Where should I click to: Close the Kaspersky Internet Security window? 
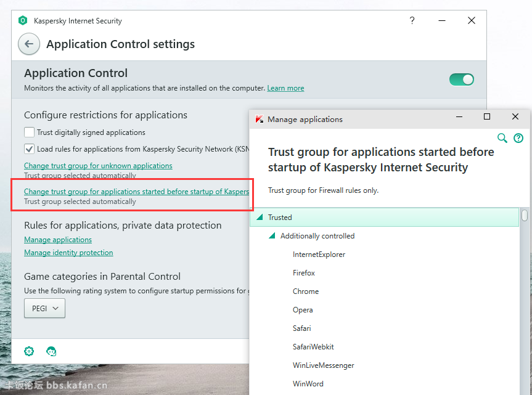pos(471,21)
